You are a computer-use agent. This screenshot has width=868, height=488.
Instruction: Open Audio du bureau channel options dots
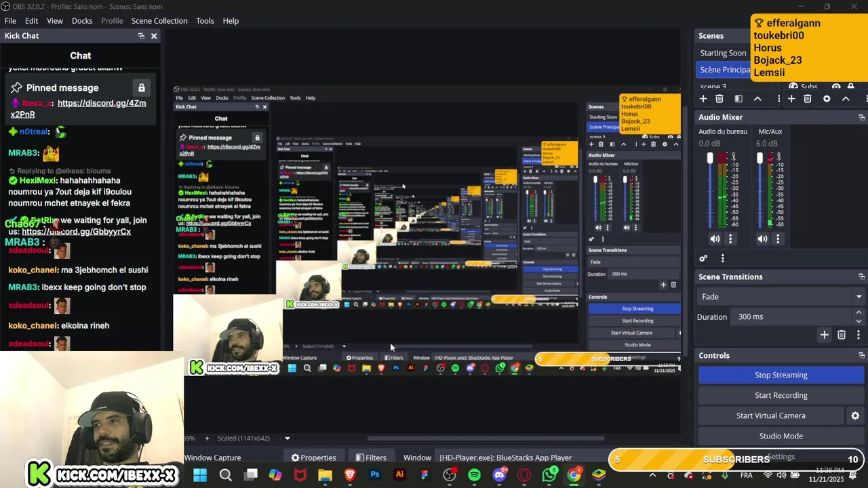[x=730, y=239]
